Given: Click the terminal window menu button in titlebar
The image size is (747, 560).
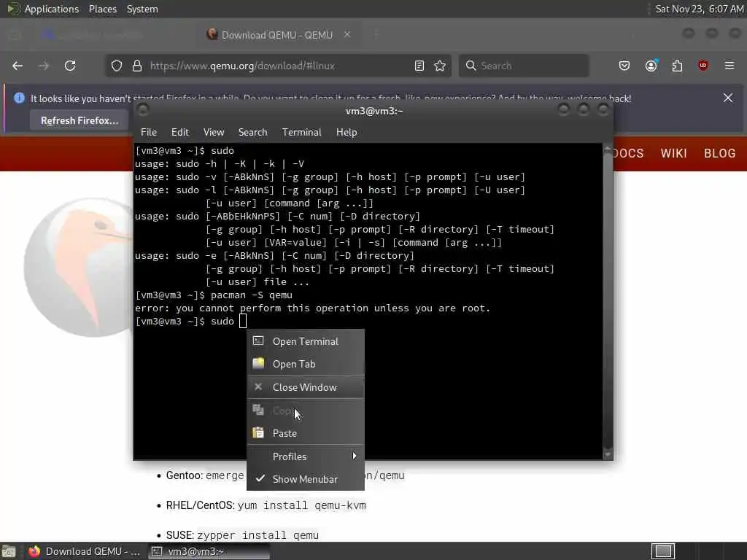Looking at the screenshot, I should pyautogui.click(x=142, y=111).
